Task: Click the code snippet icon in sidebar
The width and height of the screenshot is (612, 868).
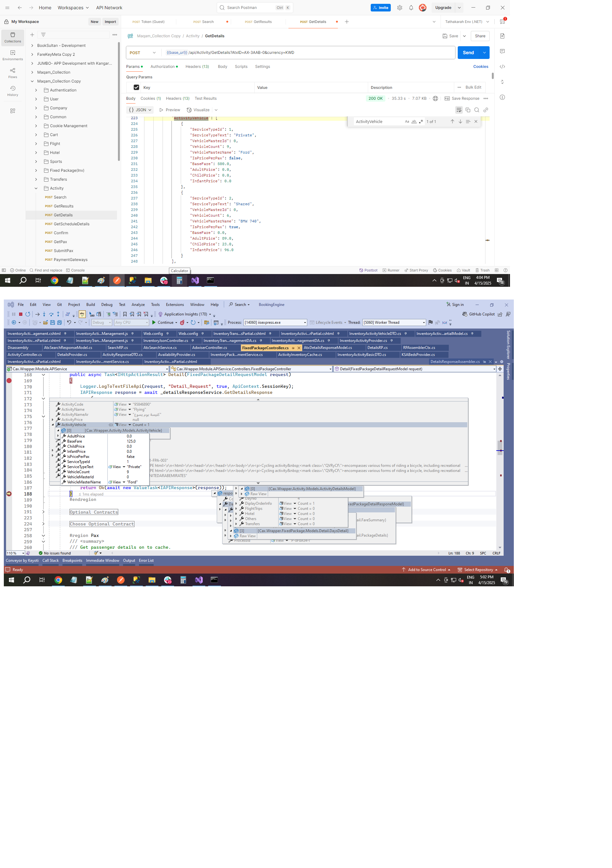Action: coord(502,67)
